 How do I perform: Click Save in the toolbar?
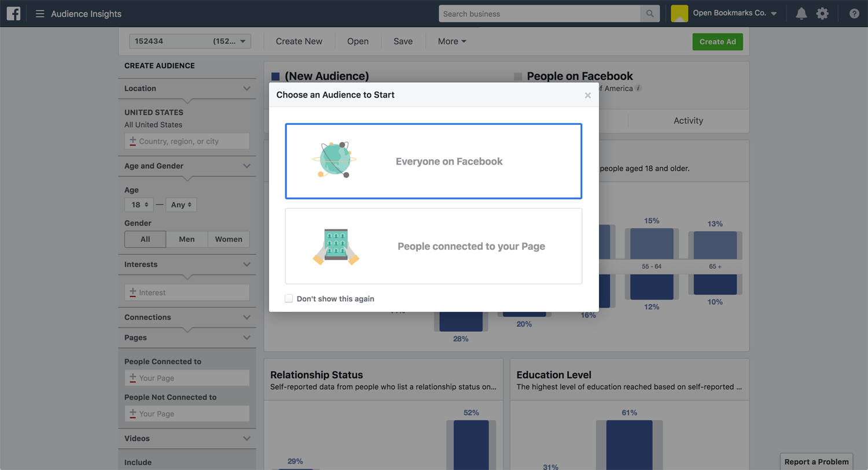403,41
